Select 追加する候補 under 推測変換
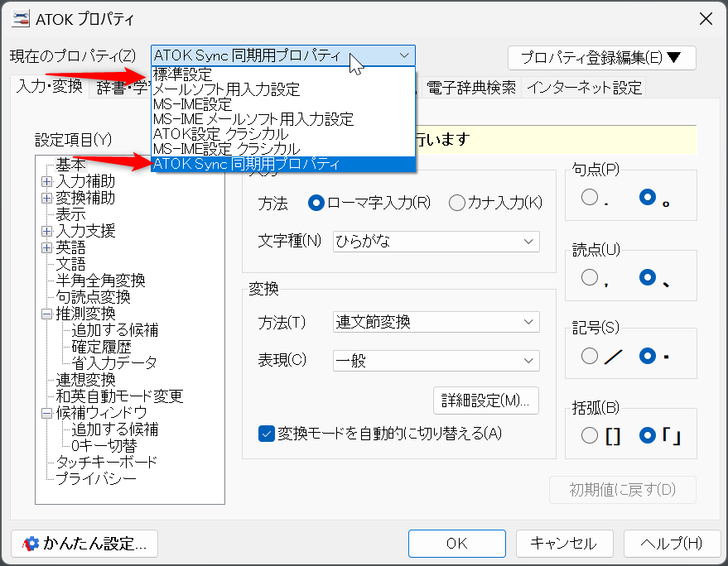728x566 pixels. click(x=114, y=330)
